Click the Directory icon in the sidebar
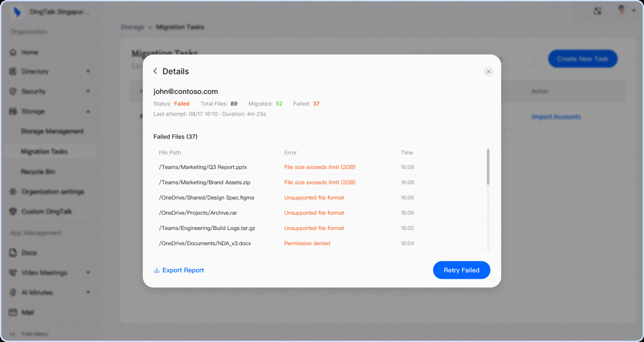The image size is (644, 342). click(x=13, y=72)
